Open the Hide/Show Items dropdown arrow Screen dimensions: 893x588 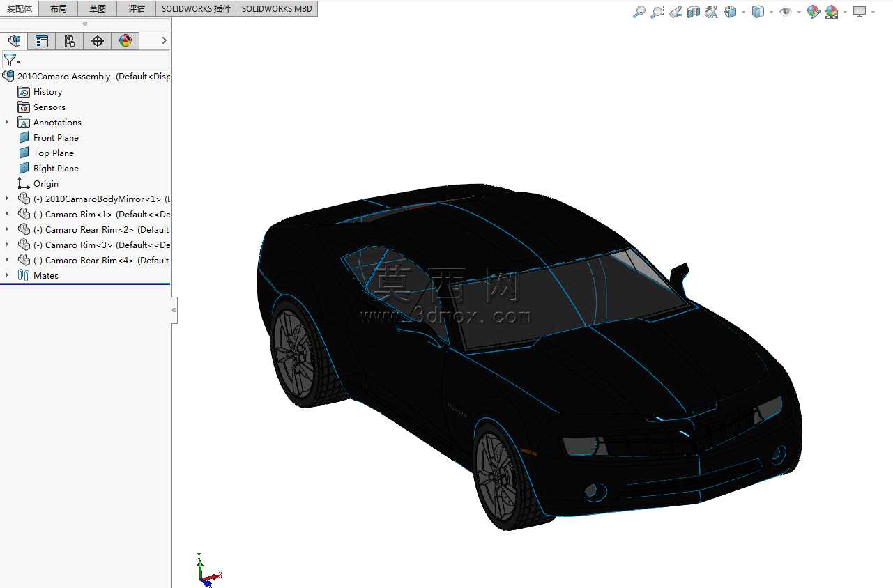point(799,12)
